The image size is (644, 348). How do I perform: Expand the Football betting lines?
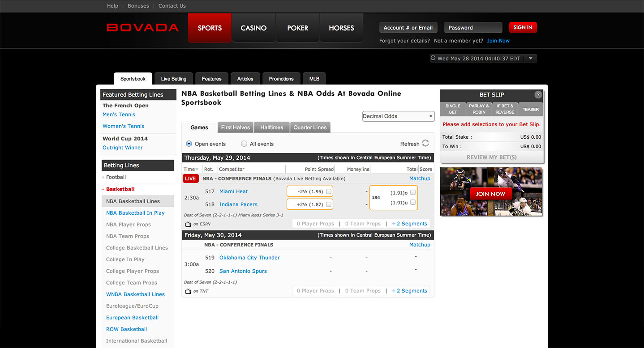(116, 177)
